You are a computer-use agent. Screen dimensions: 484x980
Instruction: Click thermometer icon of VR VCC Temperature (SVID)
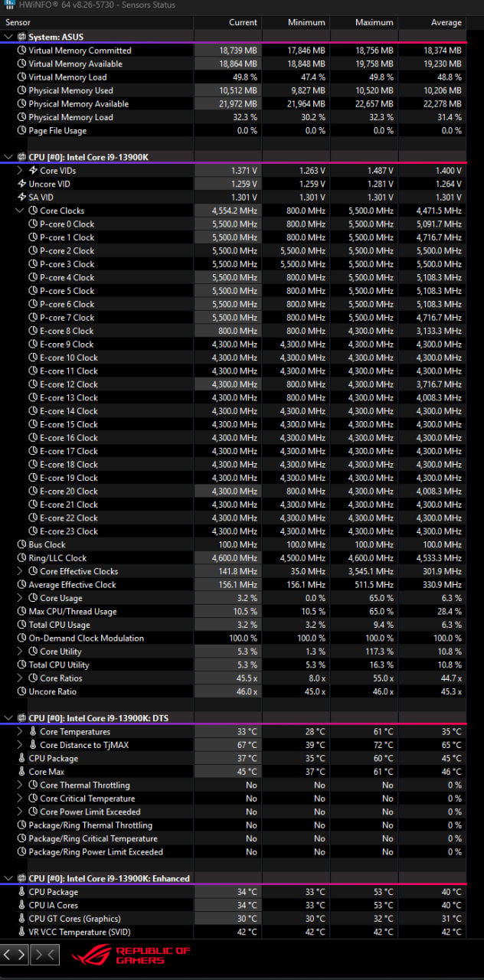pos(21,932)
